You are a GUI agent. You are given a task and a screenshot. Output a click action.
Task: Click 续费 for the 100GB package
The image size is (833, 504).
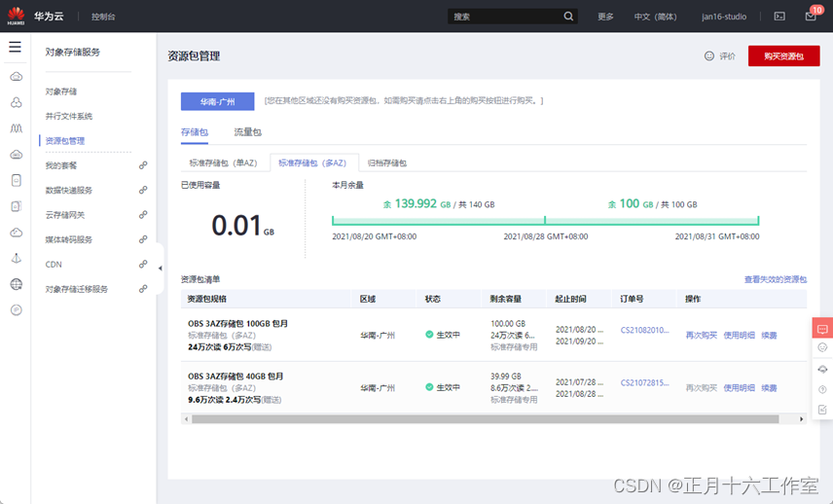click(x=769, y=335)
